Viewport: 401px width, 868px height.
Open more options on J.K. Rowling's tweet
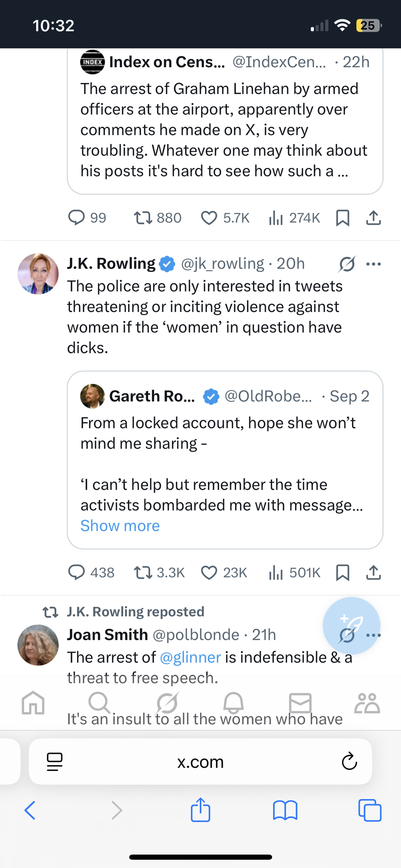373,264
